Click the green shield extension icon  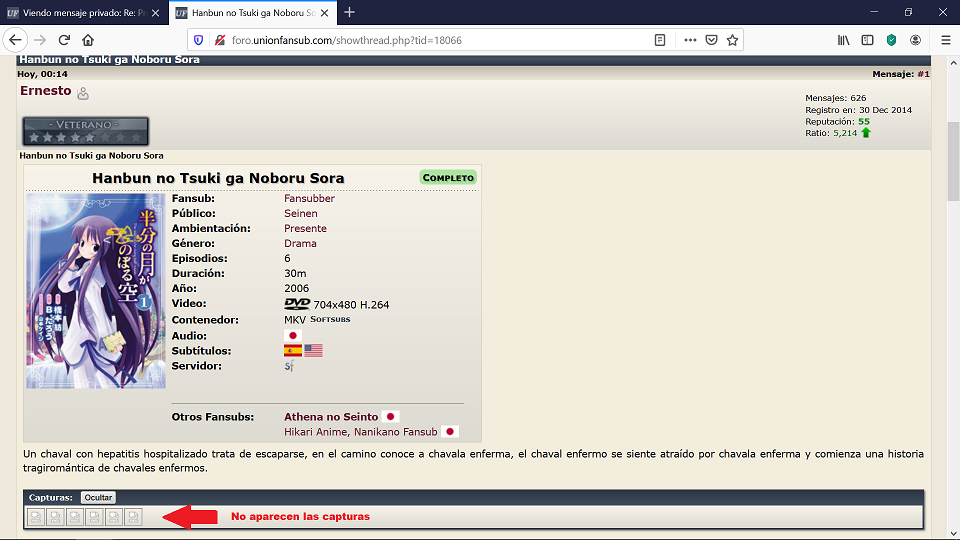(x=891, y=40)
